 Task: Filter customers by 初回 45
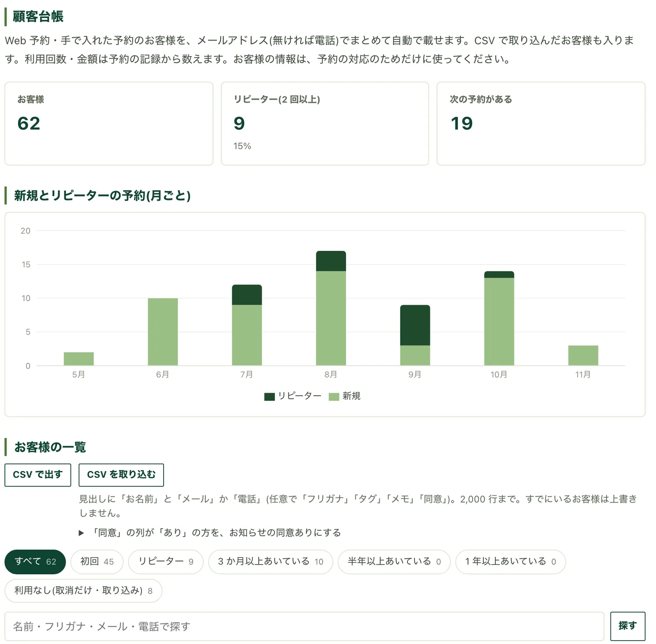(x=97, y=561)
